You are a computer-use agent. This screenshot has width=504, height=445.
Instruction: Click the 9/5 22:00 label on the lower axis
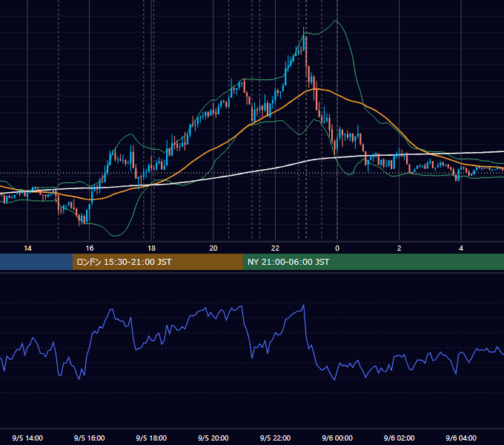(x=275, y=438)
